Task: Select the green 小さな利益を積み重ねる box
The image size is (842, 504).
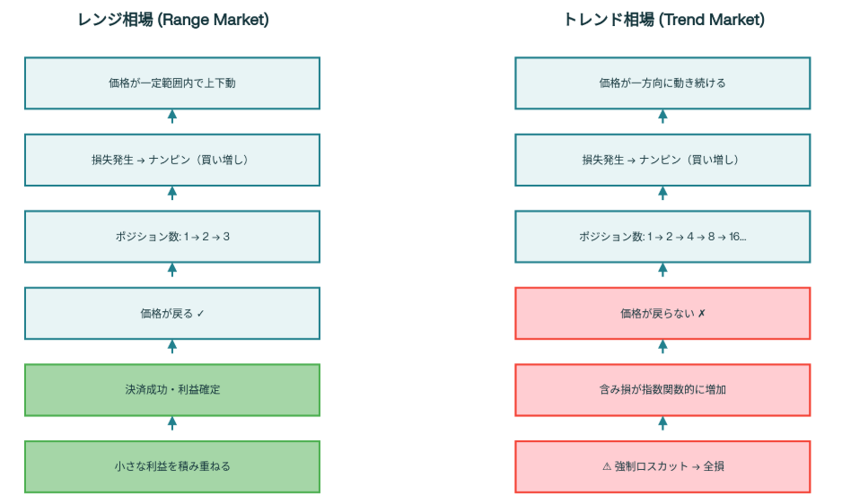Action: (172, 466)
